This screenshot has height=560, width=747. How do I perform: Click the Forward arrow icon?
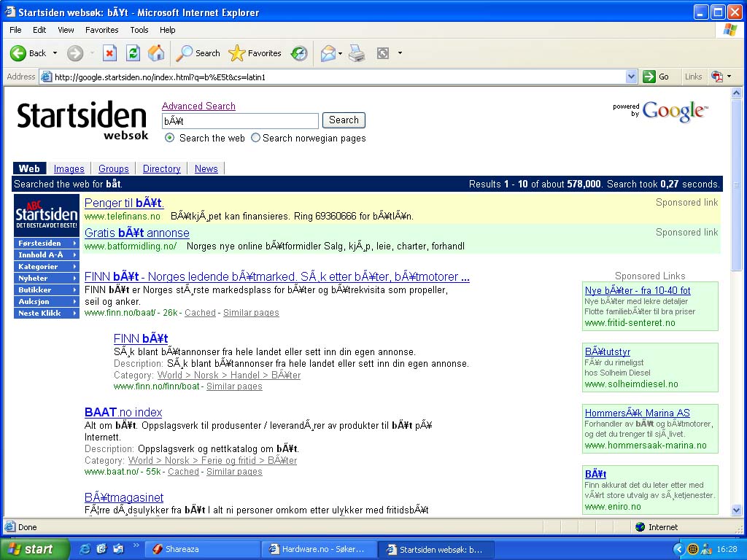pos(75,53)
